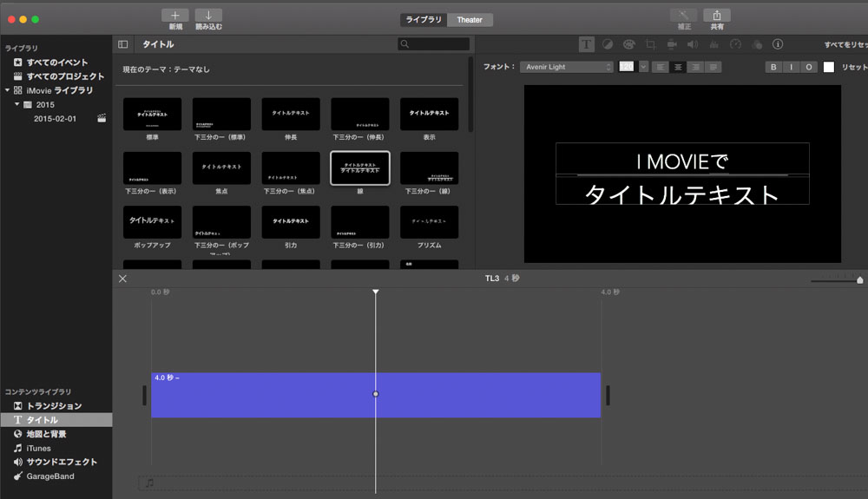Choose the ポップアップ title thumbnail

tap(152, 222)
